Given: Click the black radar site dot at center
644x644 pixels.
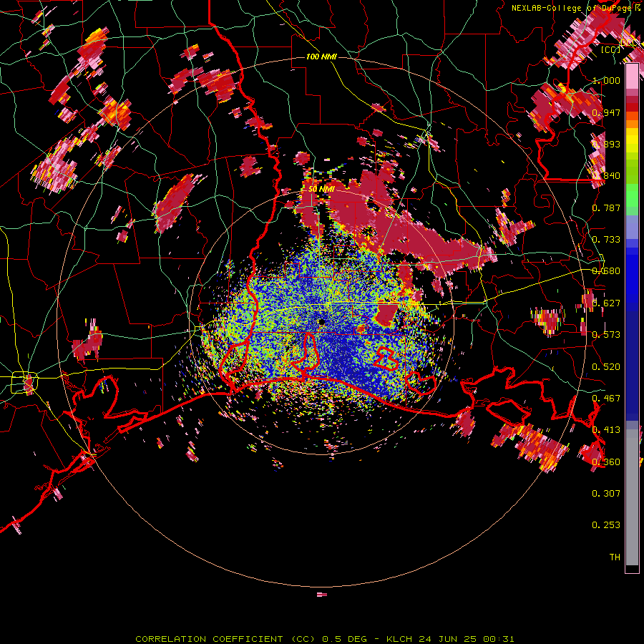Looking at the screenshot, I should click(x=321, y=322).
